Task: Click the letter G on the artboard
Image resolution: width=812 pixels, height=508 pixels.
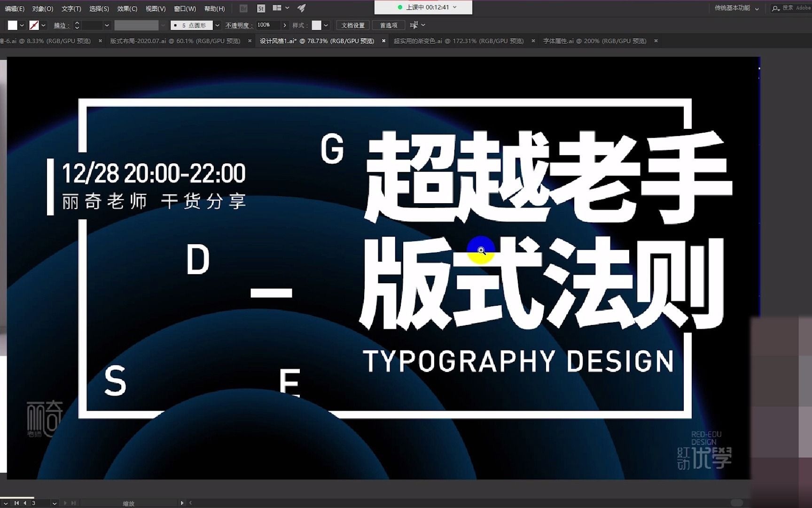Action: tap(332, 148)
